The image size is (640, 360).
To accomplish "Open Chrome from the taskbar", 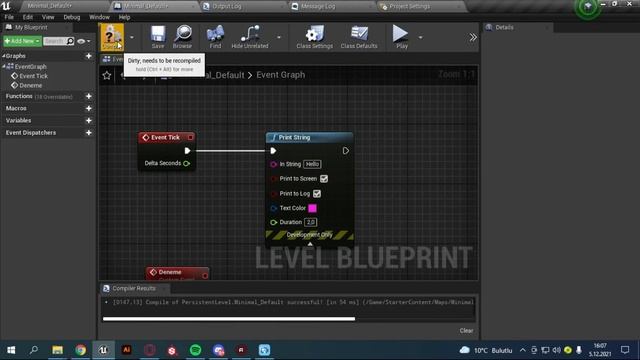I will tap(80, 350).
